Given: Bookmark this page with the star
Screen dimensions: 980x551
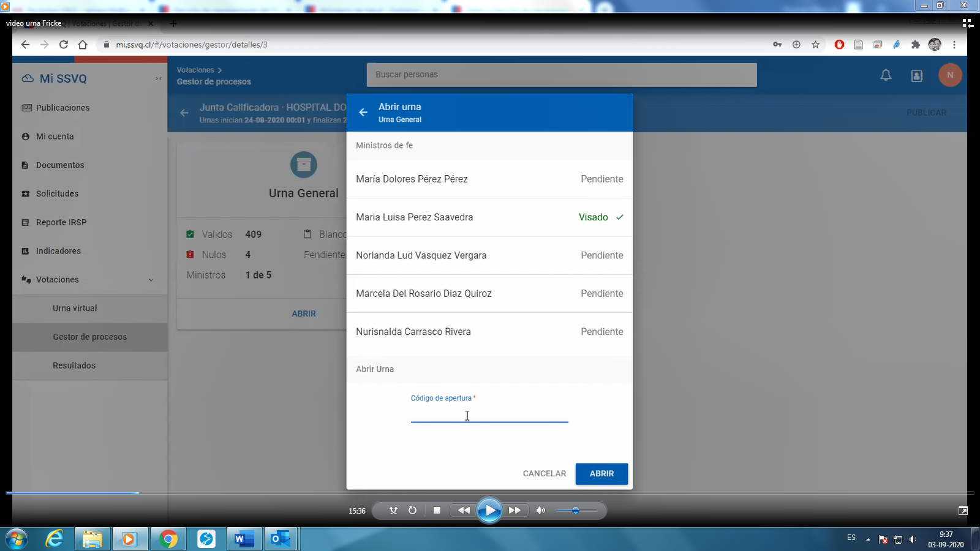Looking at the screenshot, I should pos(815,45).
